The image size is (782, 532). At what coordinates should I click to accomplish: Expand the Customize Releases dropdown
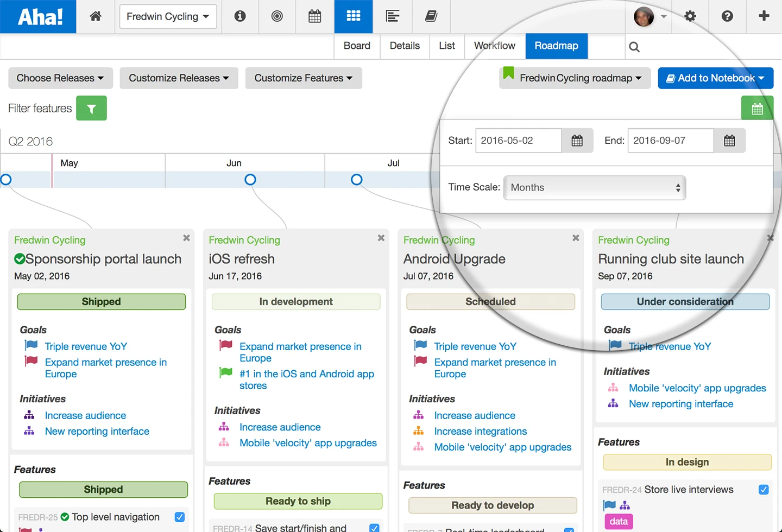(179, 78)
